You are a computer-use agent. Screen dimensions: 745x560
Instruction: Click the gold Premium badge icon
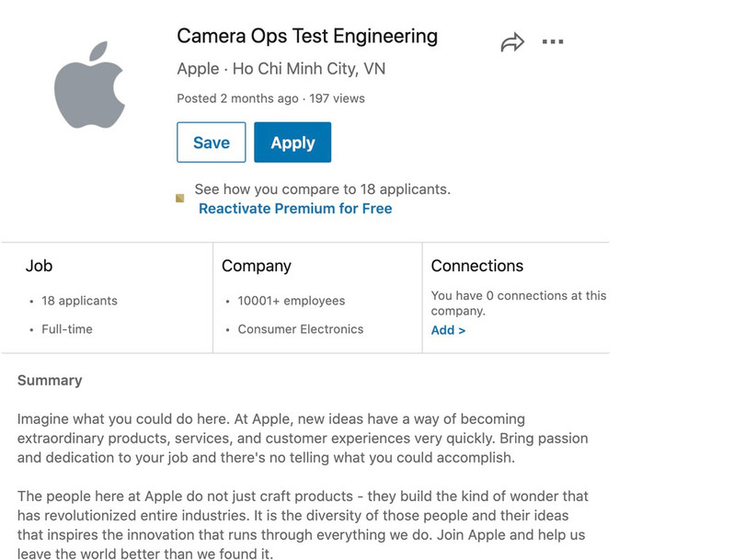[180, 199]
